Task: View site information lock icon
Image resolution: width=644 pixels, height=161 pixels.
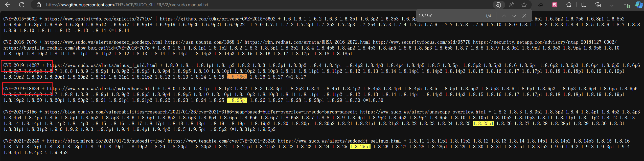Action: [39, 5]
